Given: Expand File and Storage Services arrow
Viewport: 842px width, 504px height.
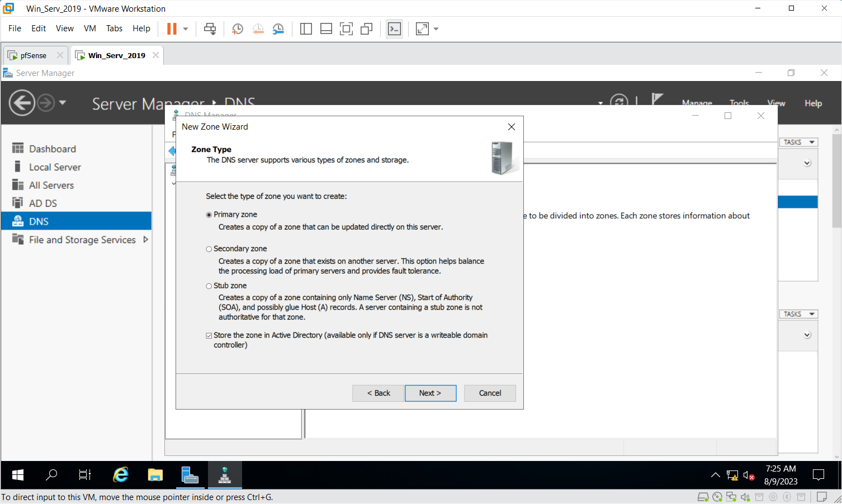Looking at the screenshot, I should point(146,239).
